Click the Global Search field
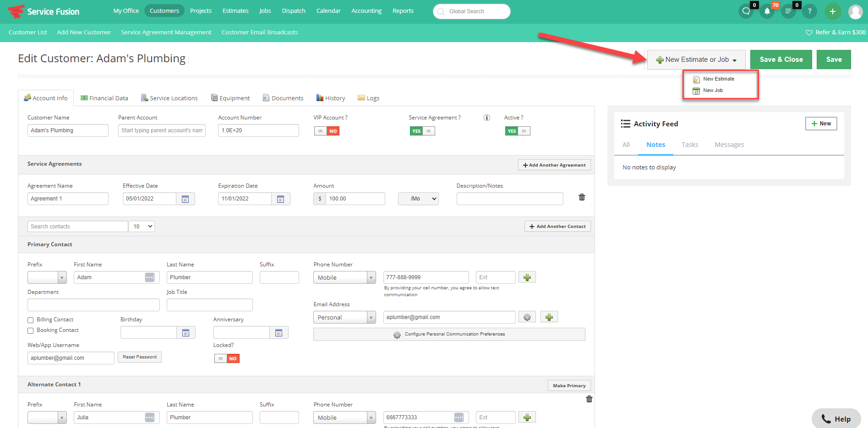The image size is (868, 428). [472, 11]
